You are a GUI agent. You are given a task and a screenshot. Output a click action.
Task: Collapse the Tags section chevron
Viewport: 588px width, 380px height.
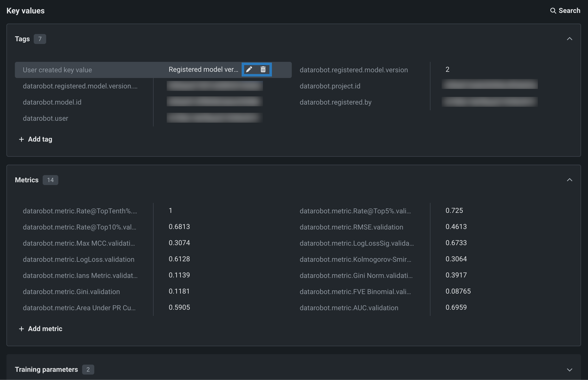pos(569,39)
